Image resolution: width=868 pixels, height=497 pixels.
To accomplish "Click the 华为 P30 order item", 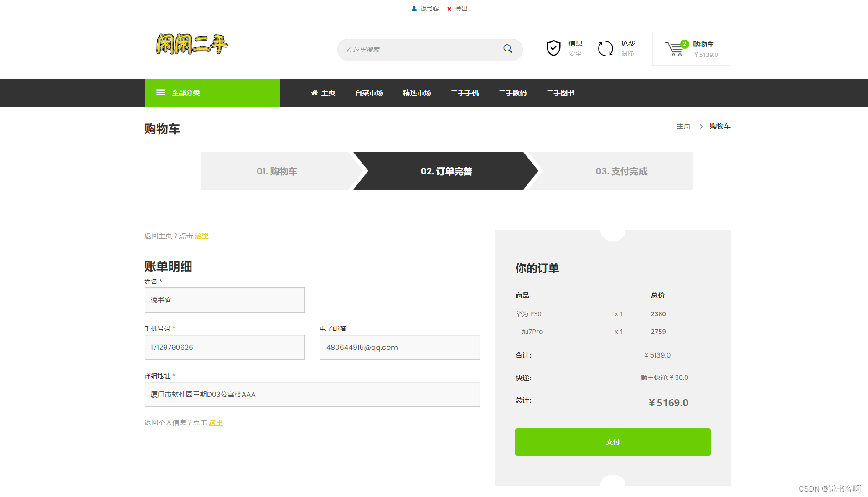I will 528,314.
